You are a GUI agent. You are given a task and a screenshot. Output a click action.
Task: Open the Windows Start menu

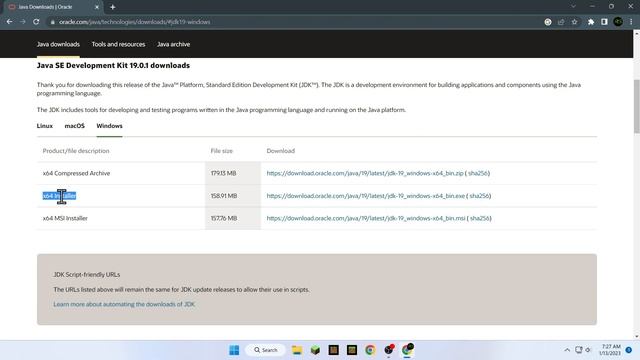pos(234,350)
